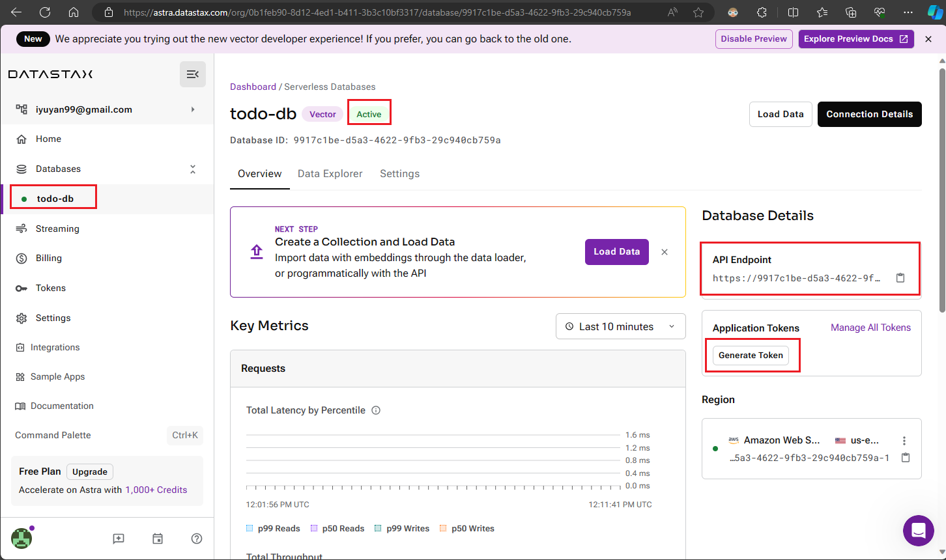The width and height of the screenshot is (946, 560).
Task: Select the todo-db database in the sidebar
Action: (x=55, y=199)
